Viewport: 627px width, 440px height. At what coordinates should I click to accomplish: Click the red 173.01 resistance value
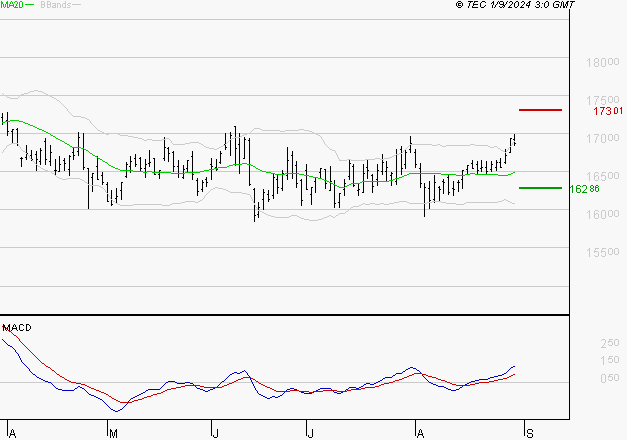point(608,111)
